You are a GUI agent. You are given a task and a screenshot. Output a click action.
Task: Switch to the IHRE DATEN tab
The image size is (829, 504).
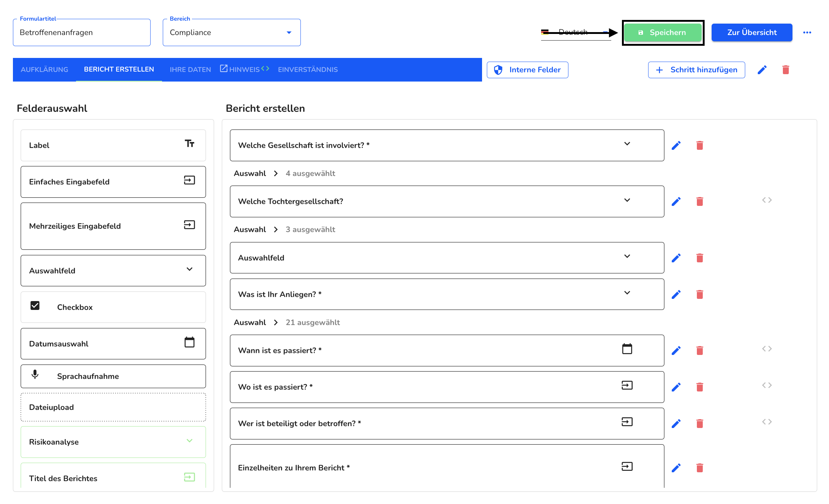190,69
